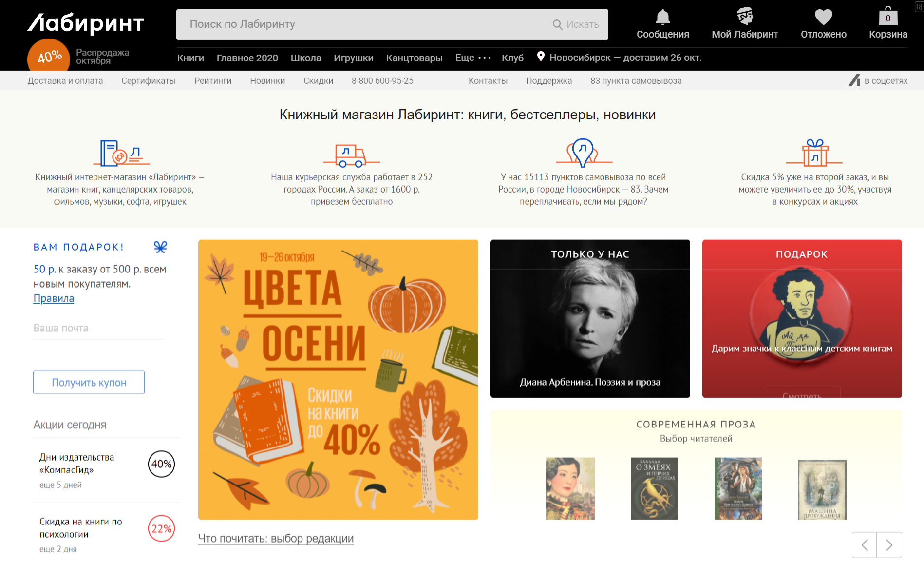
Task: Click the location pin icon near Новосибирск
Action: (x=540, y=57)
